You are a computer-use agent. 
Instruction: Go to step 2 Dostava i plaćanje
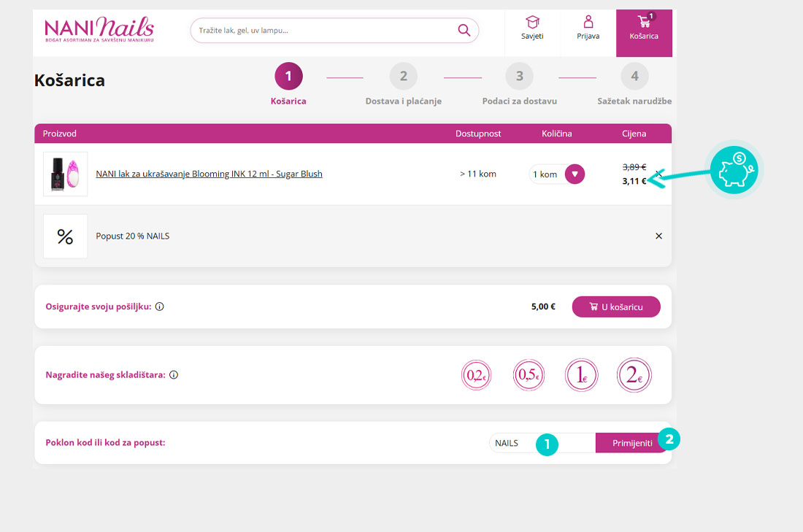[x=403, y=77]
